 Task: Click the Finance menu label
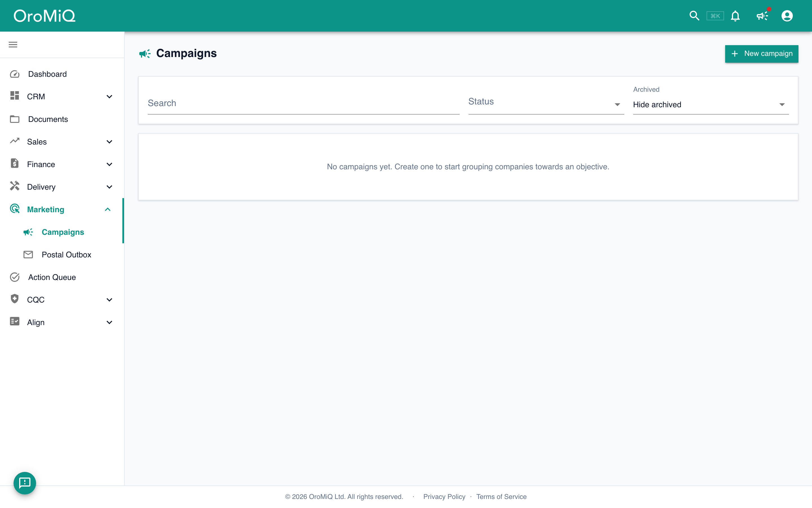[41, 164]
